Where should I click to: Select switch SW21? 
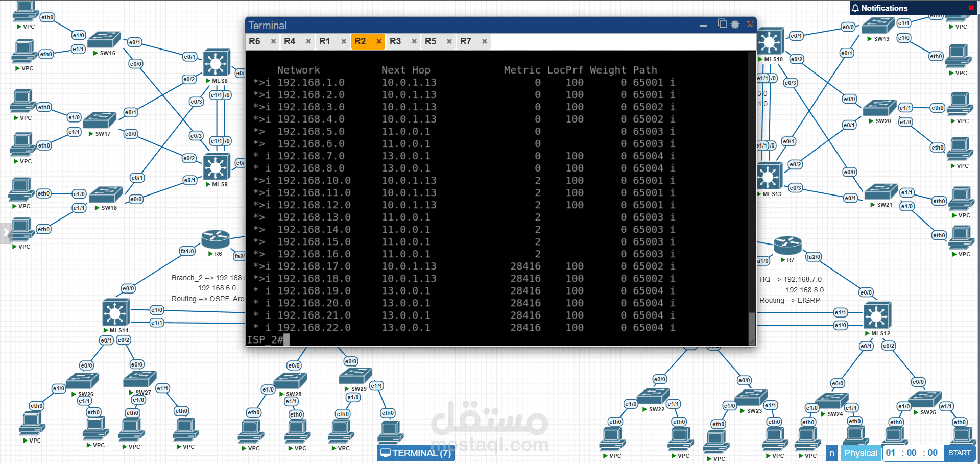pos(881,192)
